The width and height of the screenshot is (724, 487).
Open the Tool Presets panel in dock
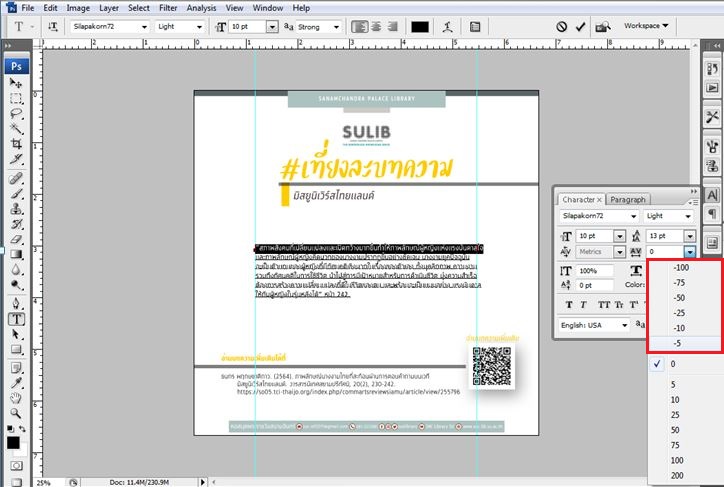[712, 117]
